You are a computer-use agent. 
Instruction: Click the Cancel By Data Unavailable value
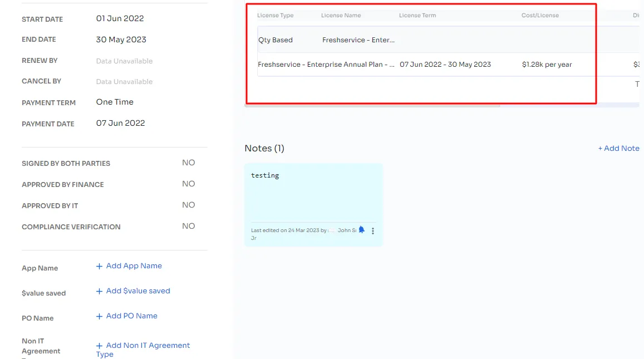pos(125,81)
